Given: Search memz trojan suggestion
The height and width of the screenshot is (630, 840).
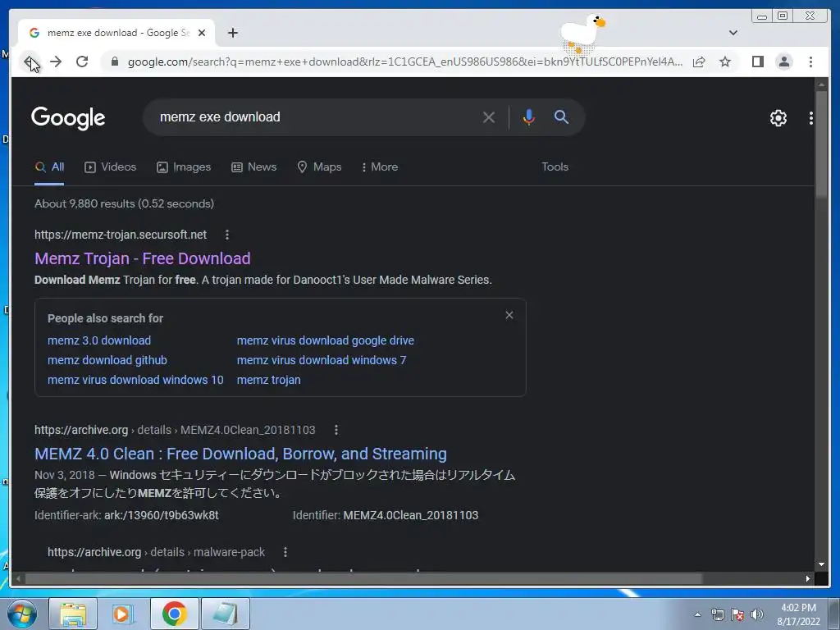Looking at the screenshot, I should tap(268, 380).
